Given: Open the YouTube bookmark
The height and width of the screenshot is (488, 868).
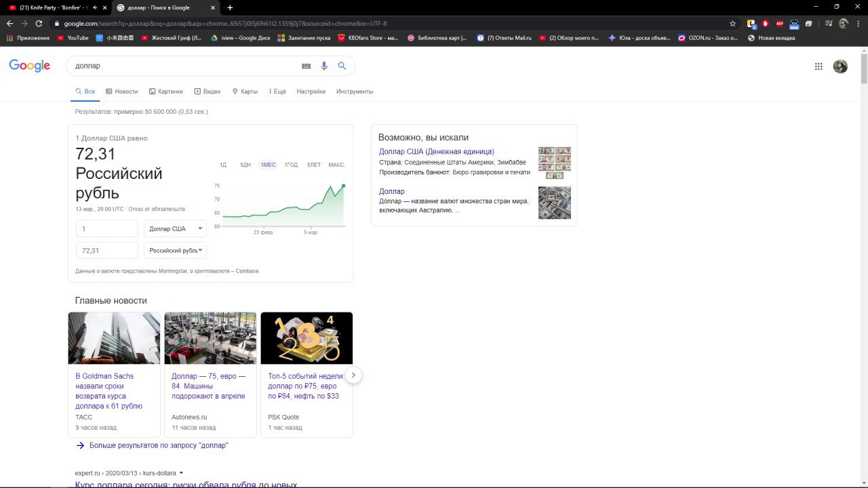Looking at the screenshot, I should pyautogui.click(x=73, y=38).
